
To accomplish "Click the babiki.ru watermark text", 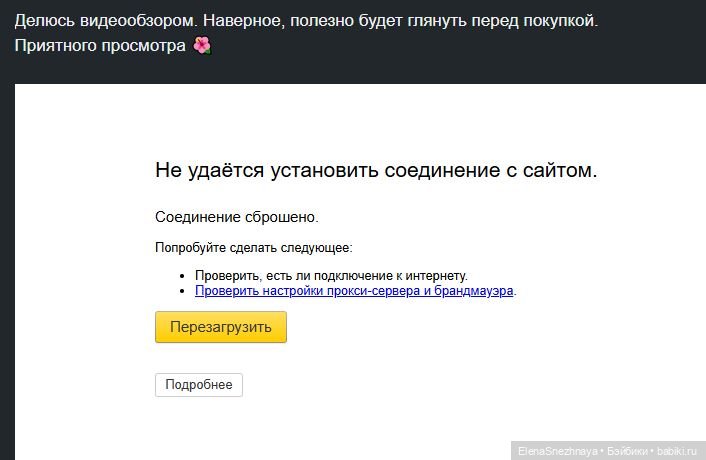I will (677, 451).
